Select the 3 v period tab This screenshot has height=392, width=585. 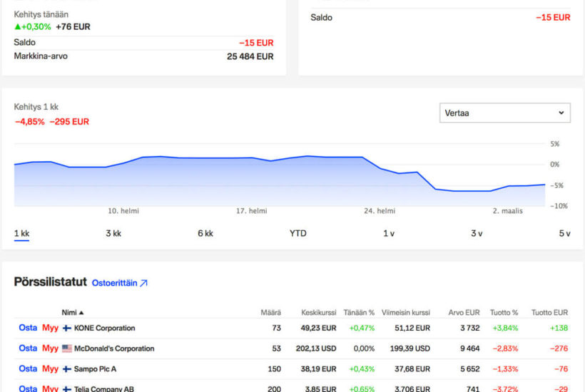pyautogui.click(x=477, y=234)
